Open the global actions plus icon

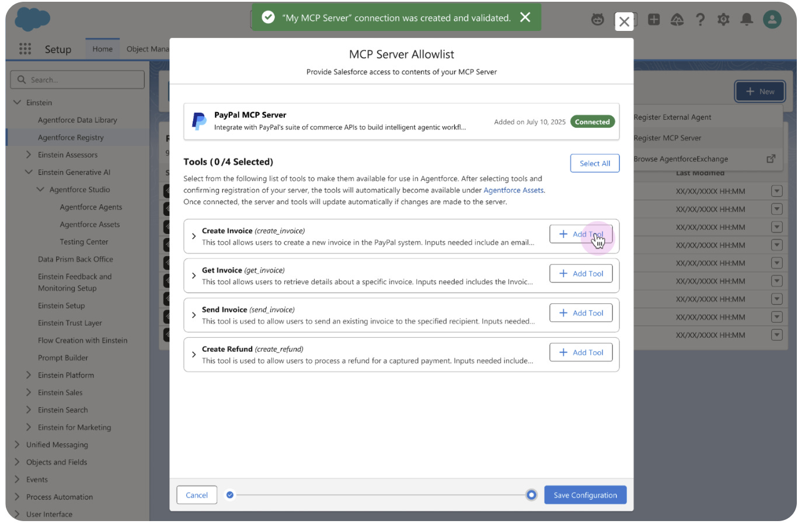pos(654,20)
